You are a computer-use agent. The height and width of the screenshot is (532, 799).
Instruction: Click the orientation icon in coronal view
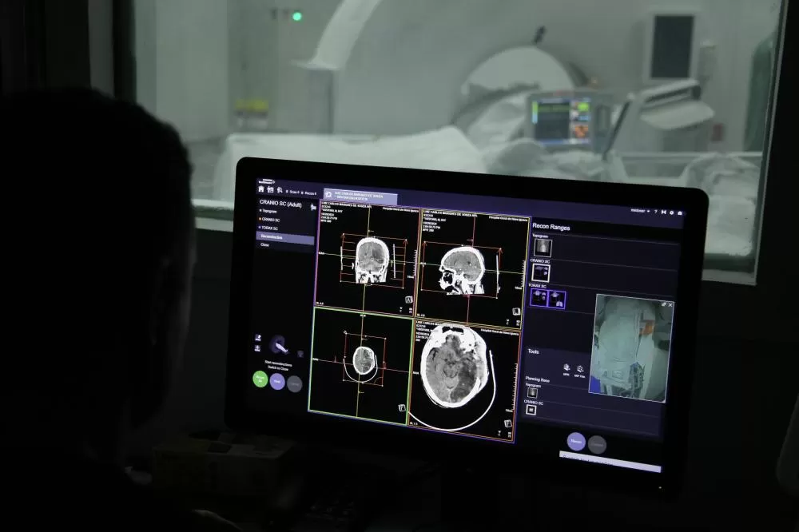click(408, 300)
